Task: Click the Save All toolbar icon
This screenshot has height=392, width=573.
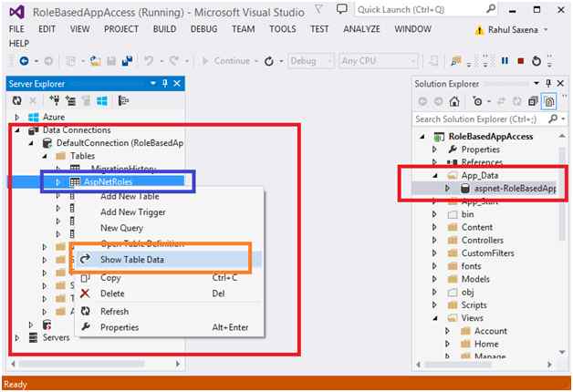Action: (127, 61)
